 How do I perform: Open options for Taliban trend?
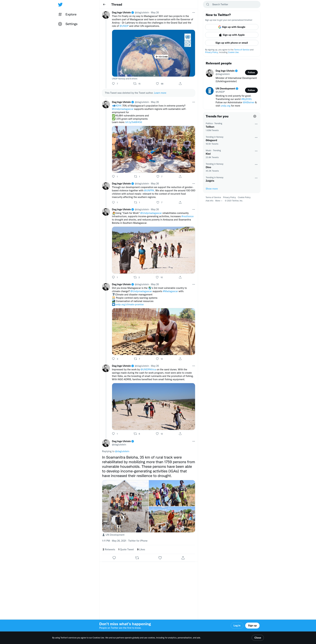tap(256, 124)
